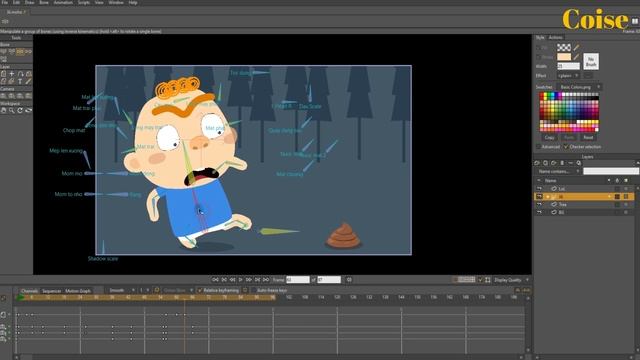Viewport: 640px width, 360px height.
Task: Click the onion skin icon beside Onion Skins
Action: (x=157, y=290)
